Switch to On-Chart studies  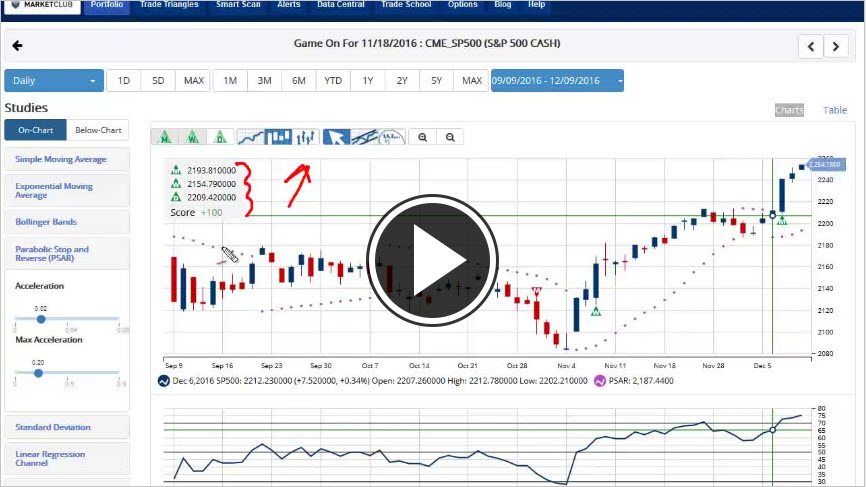pos(35,130)
